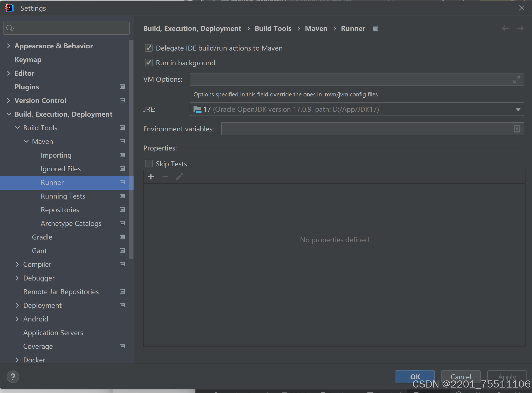This screenshot has width=532, height=393.
Task: Open environment variables editor icon
Action: tap(517, 129)
